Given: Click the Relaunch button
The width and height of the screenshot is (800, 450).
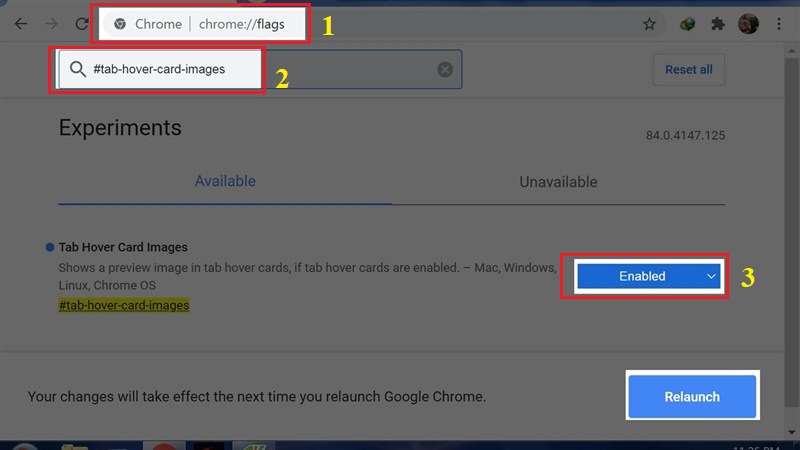Looking at the screenshot, I should 692,396.
